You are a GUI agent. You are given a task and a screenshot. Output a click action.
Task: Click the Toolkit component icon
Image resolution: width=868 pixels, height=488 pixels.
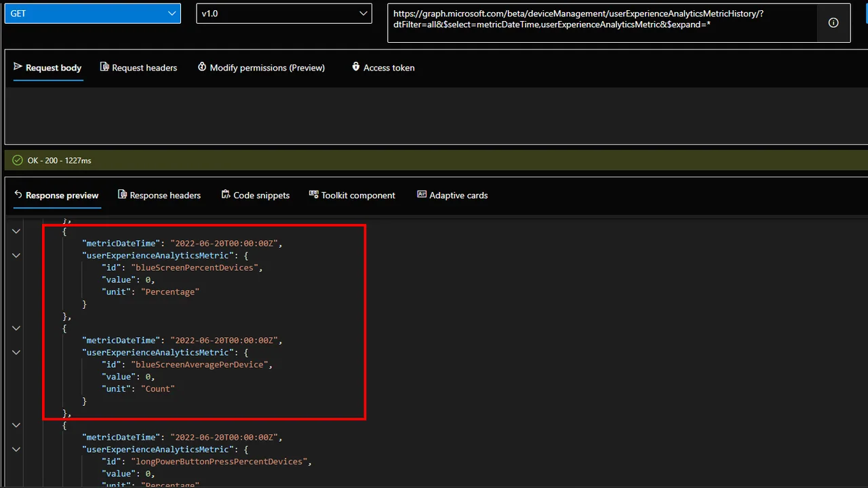pos(313,195)
